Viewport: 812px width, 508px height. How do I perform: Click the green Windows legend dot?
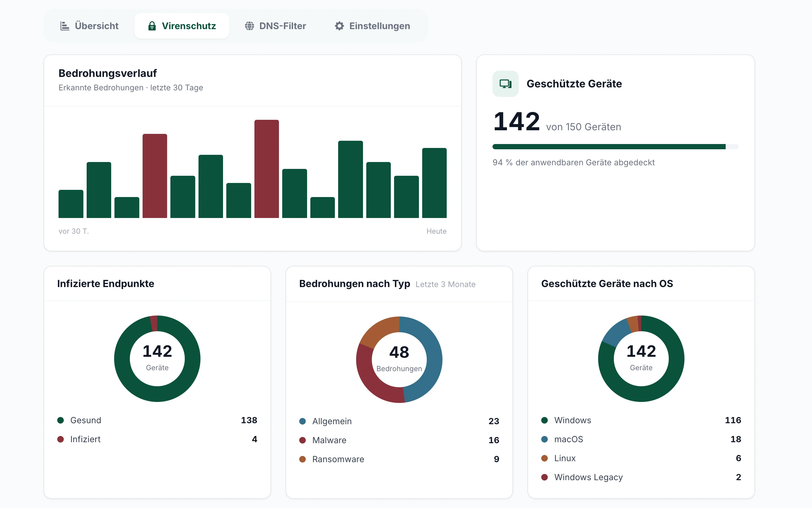(x=544, y=420)
